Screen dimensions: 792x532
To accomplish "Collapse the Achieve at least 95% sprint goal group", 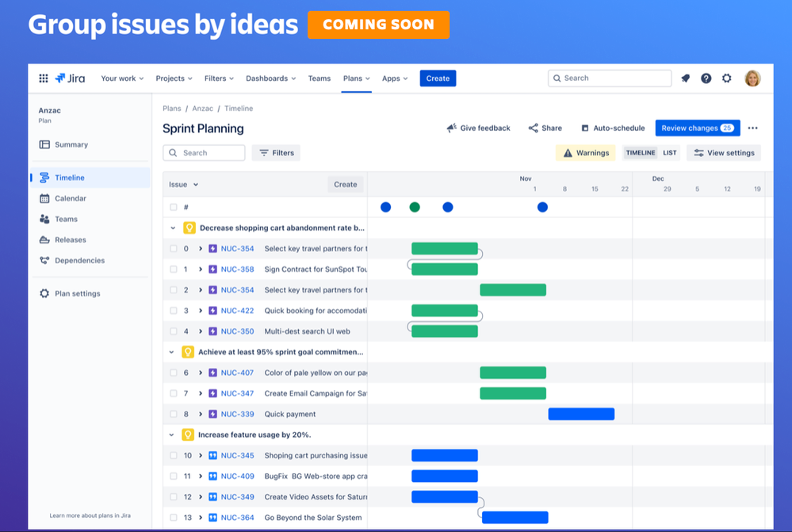I will [172, 353].
